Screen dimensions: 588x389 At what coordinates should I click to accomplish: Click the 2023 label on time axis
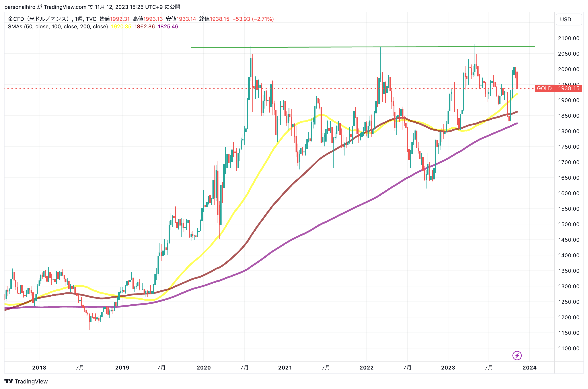448,368
